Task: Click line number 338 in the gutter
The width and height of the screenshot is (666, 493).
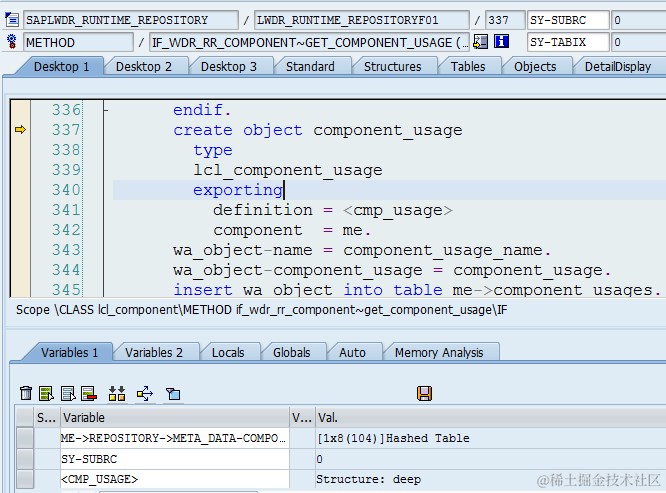Action: click(66, 150)
